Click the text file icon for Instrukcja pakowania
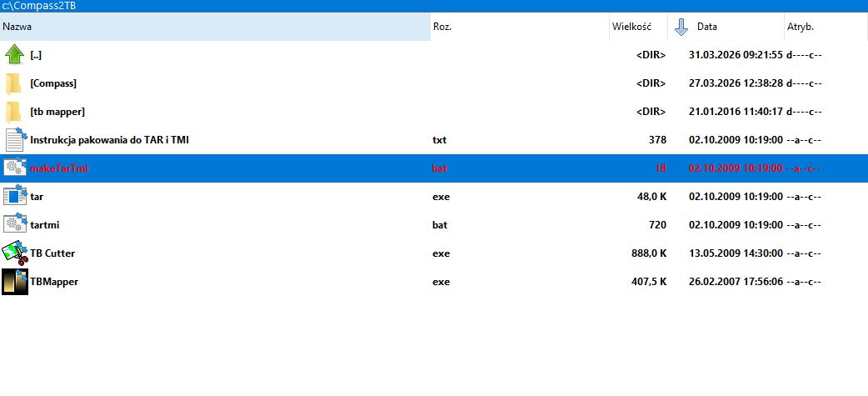 [x=14, y=140]
